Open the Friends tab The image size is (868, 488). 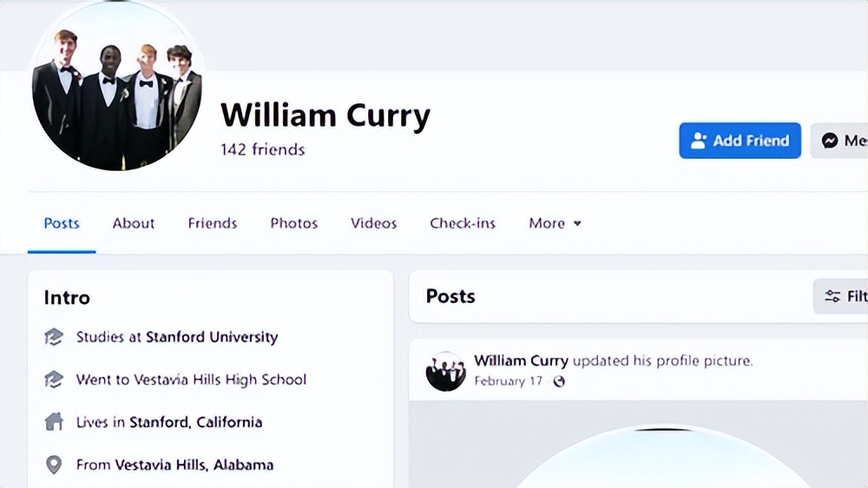tap(213, 223)
